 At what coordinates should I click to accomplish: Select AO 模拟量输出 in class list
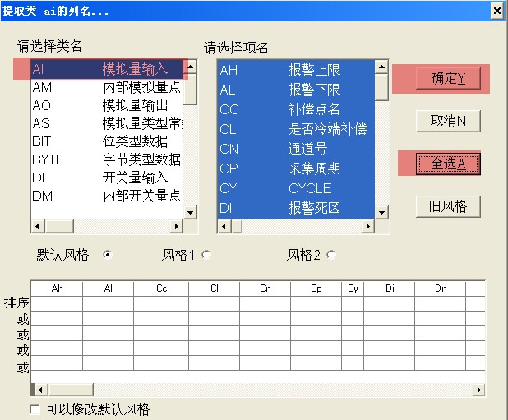(107, 105)
